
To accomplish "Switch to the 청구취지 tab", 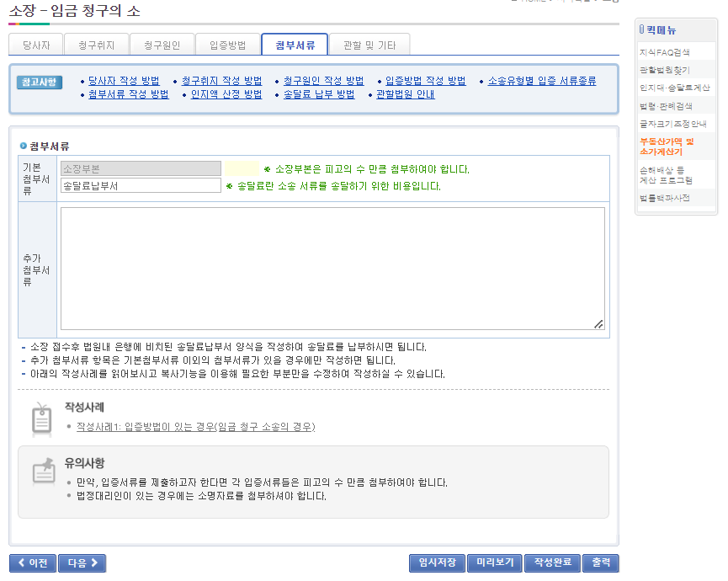I will 96,46.
